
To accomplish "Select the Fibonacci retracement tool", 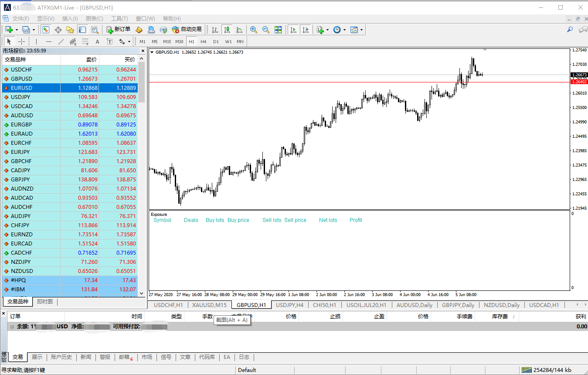I will pyautogui.click(x=85, y=42).
